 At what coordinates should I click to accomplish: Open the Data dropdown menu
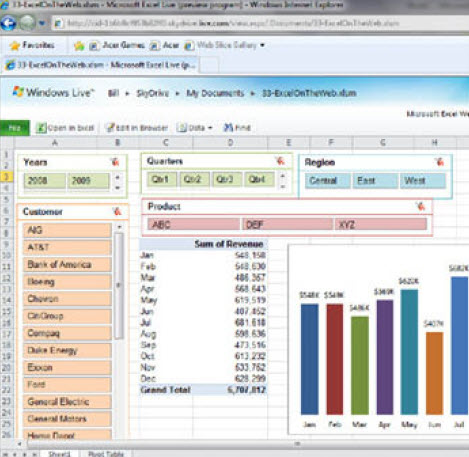195,128
